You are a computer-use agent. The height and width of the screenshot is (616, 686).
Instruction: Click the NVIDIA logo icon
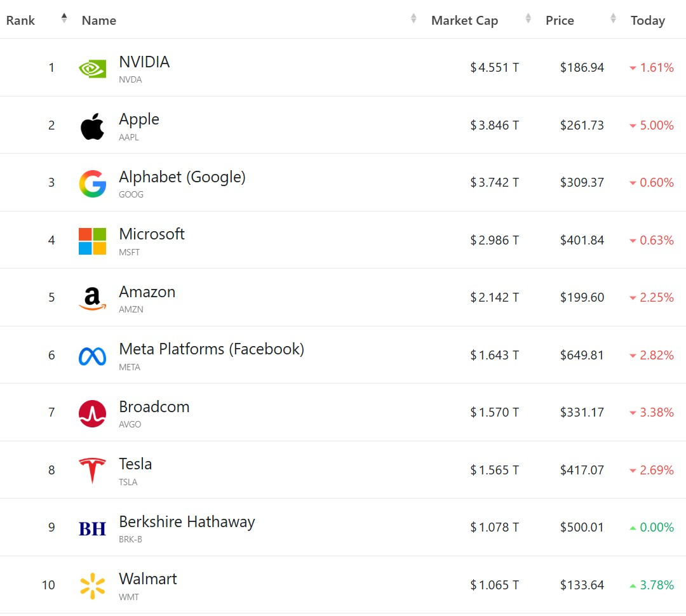tap(93, 68)
